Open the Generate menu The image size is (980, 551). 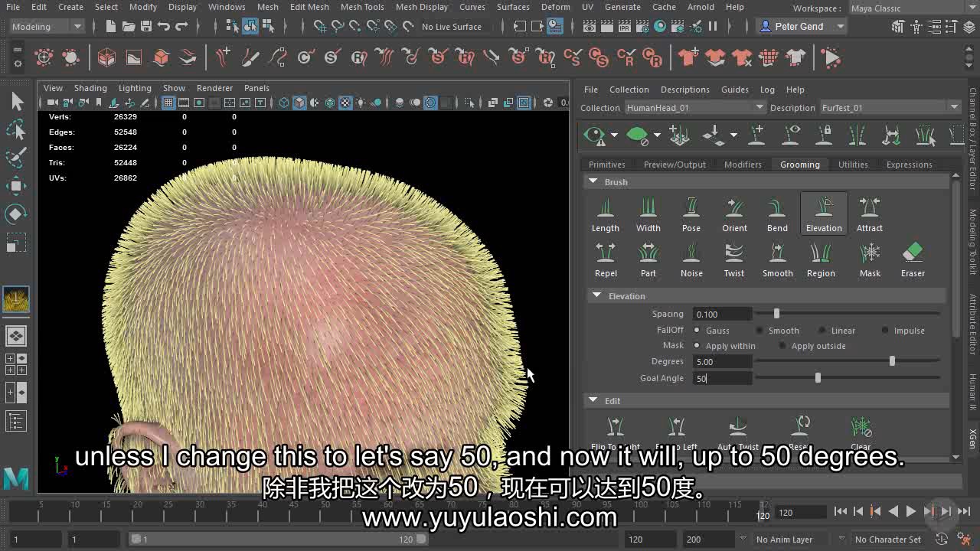622,7
